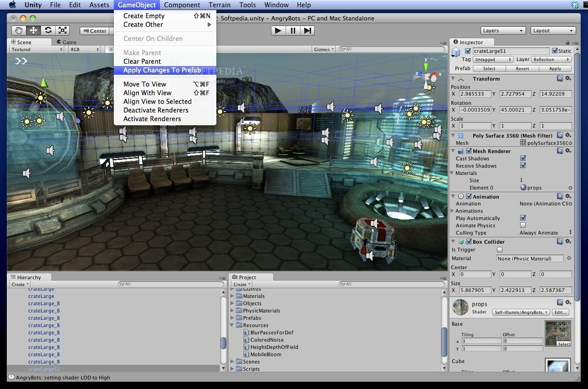
Task: Open props material help icon
Action: 560,302
